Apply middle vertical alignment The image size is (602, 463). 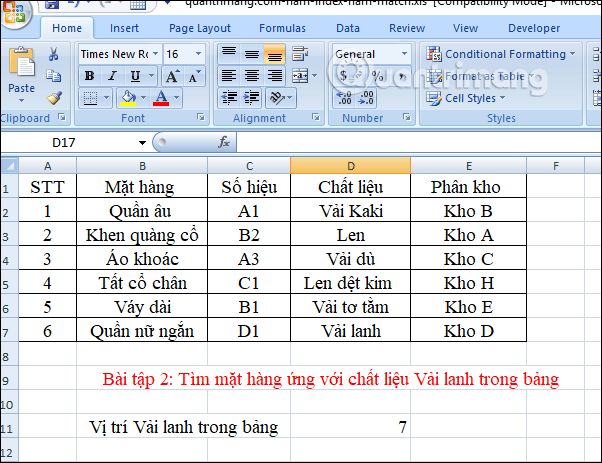[x=252, y=54]
